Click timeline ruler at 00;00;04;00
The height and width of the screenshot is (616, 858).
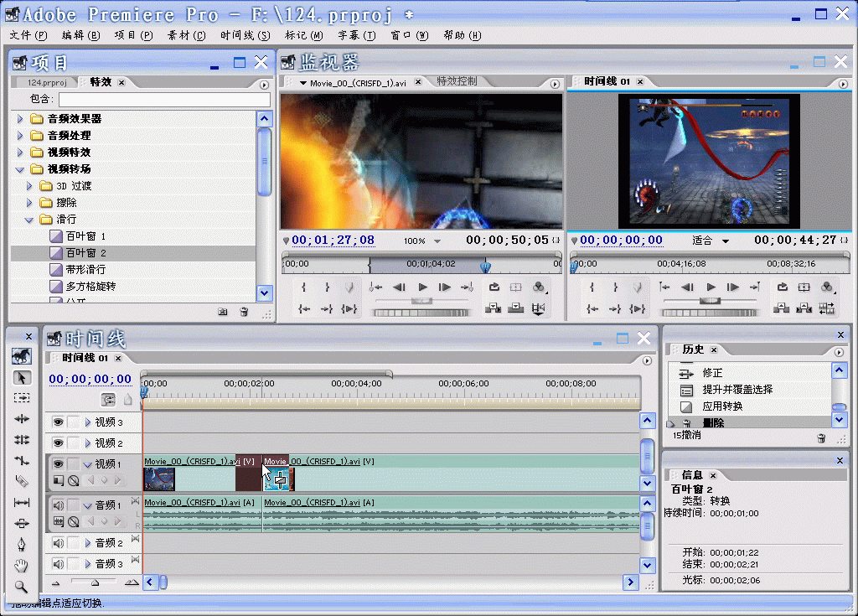[x=356, y=384]
